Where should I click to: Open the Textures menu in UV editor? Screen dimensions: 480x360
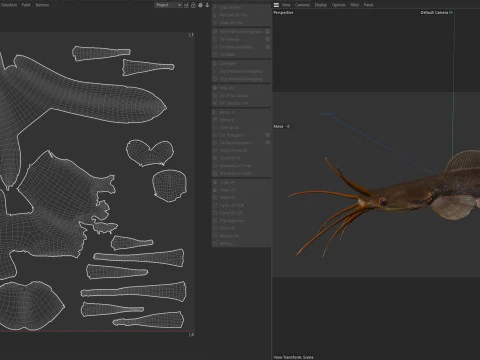pos(42,5)
